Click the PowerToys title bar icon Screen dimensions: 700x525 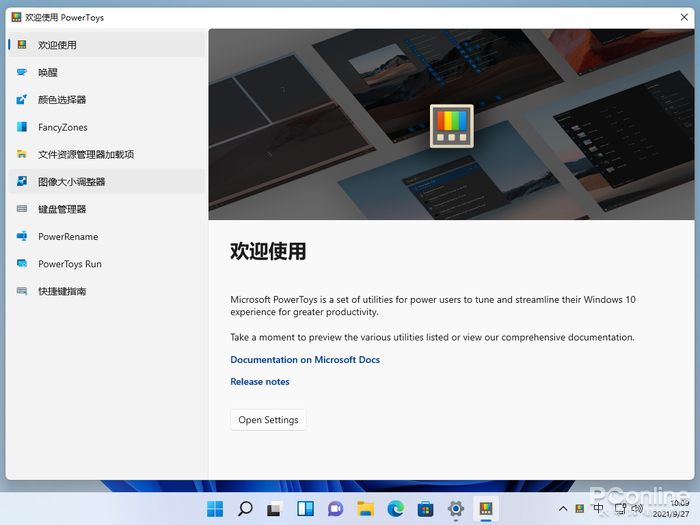pos(17,17)
